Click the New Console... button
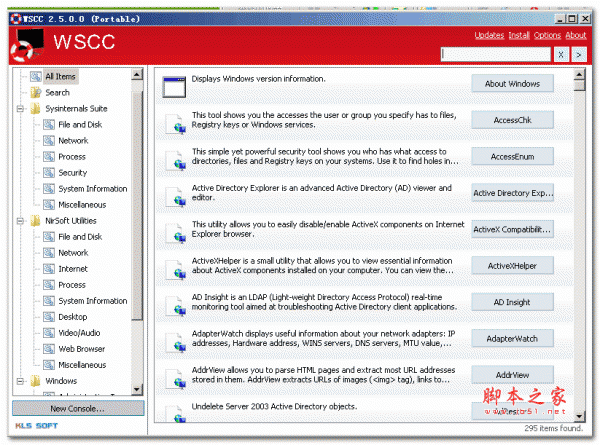 click(78, 408)
